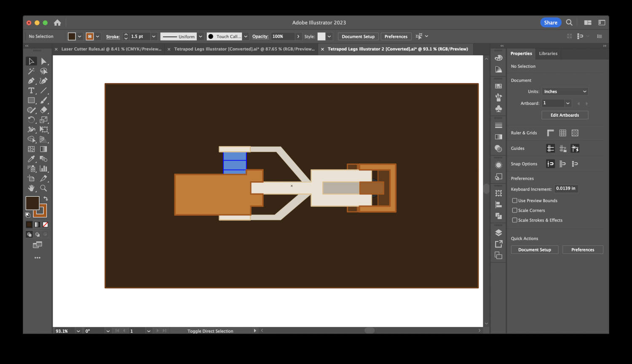
Task: Click Preferences under Quick Actions
Action: pyautogui.click(x=583, y=250)
